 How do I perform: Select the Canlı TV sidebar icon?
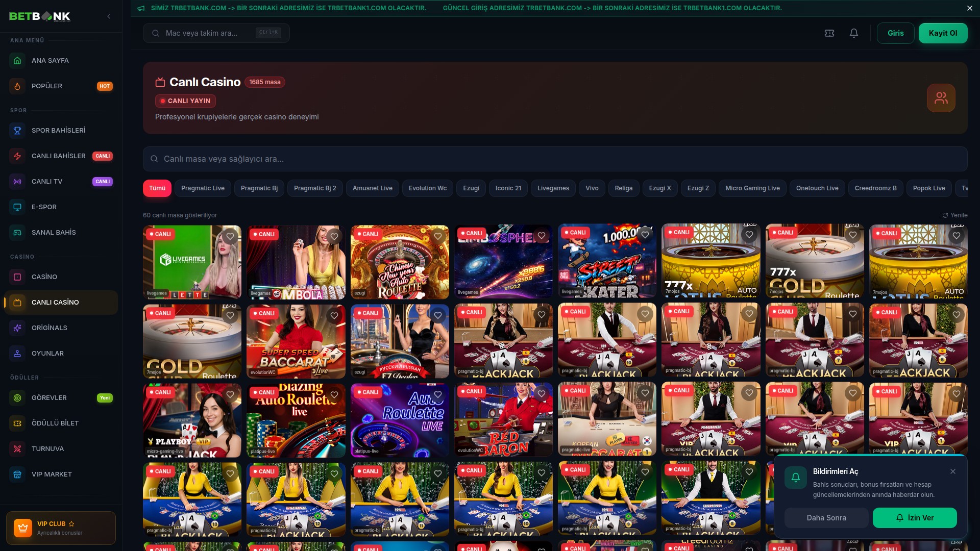click(17, 181)
